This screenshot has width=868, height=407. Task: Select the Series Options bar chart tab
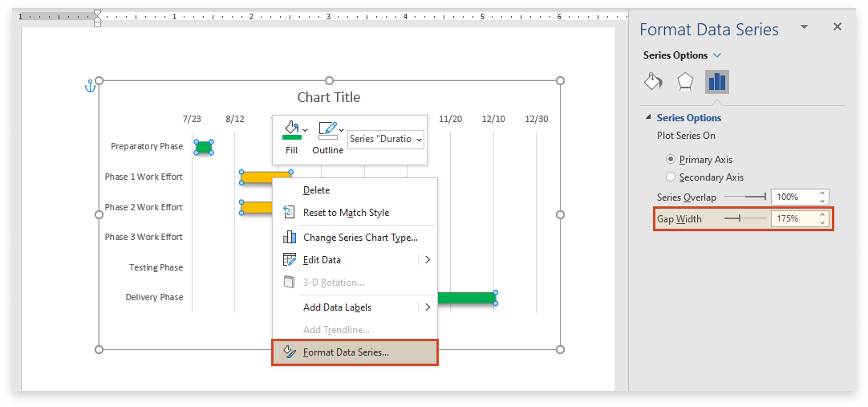tap(717, 81)
